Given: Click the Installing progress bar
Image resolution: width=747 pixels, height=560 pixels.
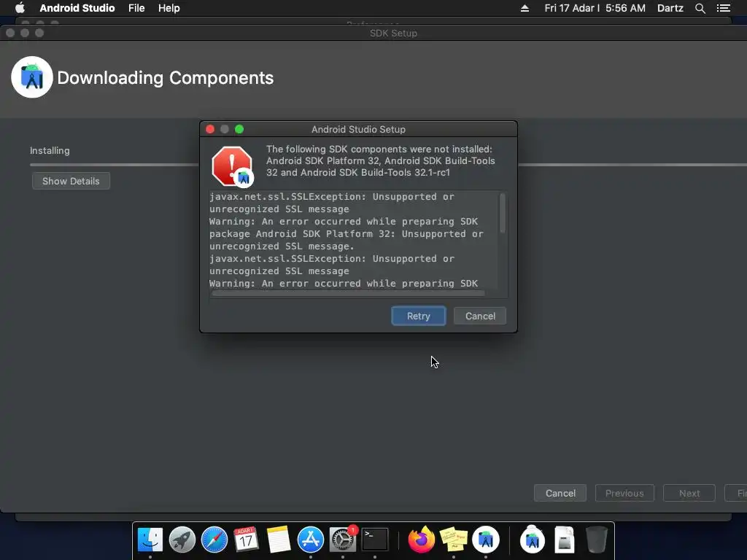Looking at the screenshot, I should coord(388,165).
